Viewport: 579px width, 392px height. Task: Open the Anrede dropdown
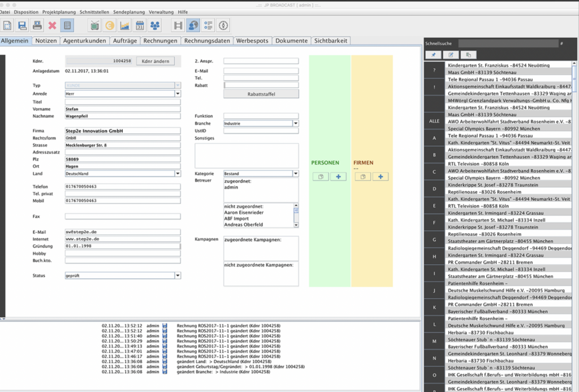(178, 94)
